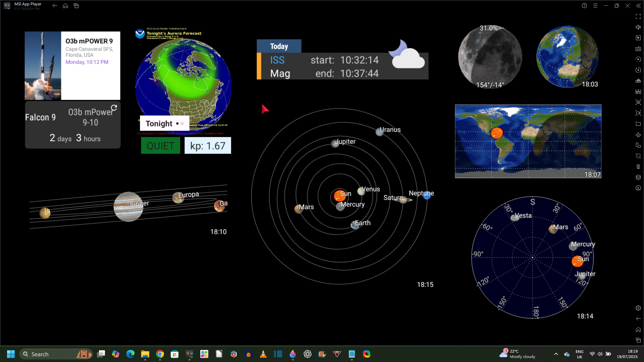The height and width of the screenshot is (362, 644).
Task: Collapse the right sidebar with the chevron
Action: tap(638, 6)
